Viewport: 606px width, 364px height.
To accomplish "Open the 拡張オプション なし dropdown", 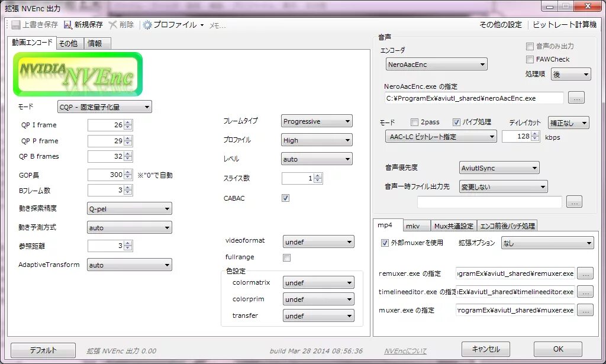I will pos(547,243).
